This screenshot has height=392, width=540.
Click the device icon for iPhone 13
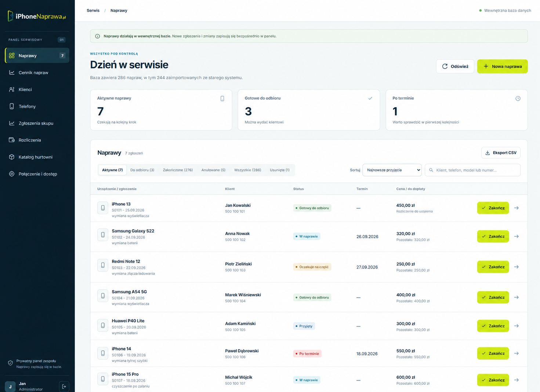coord(103,208)
